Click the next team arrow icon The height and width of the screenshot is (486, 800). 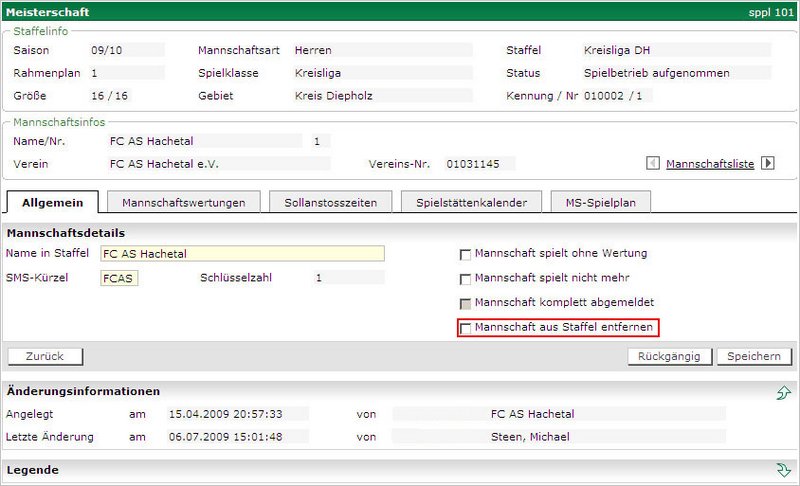(768, 163)
